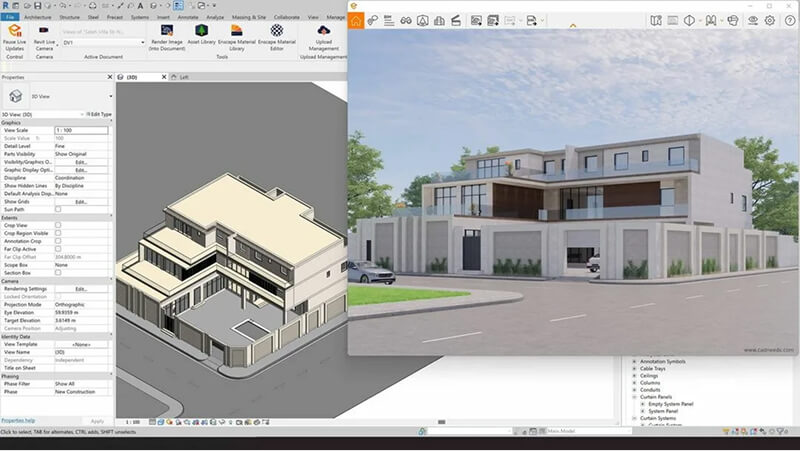
Task: Open the Asset Library tool
Action: click(202, 31)
